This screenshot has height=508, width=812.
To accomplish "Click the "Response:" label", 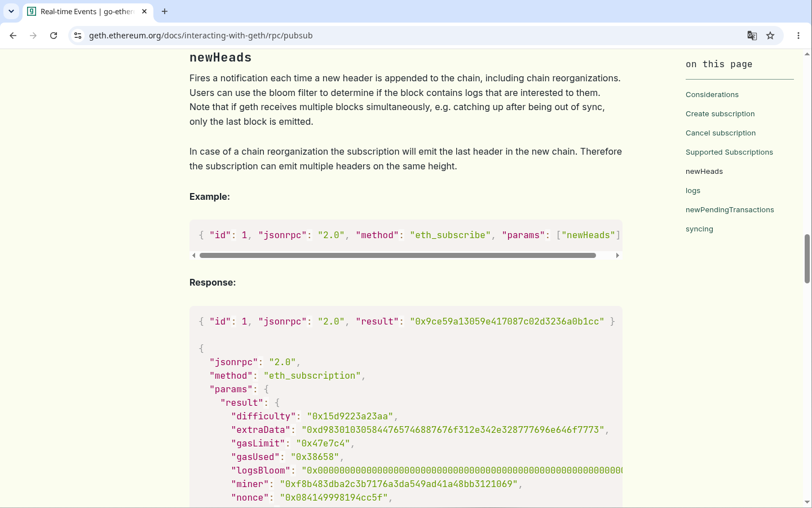I will [x=213, y=283].
